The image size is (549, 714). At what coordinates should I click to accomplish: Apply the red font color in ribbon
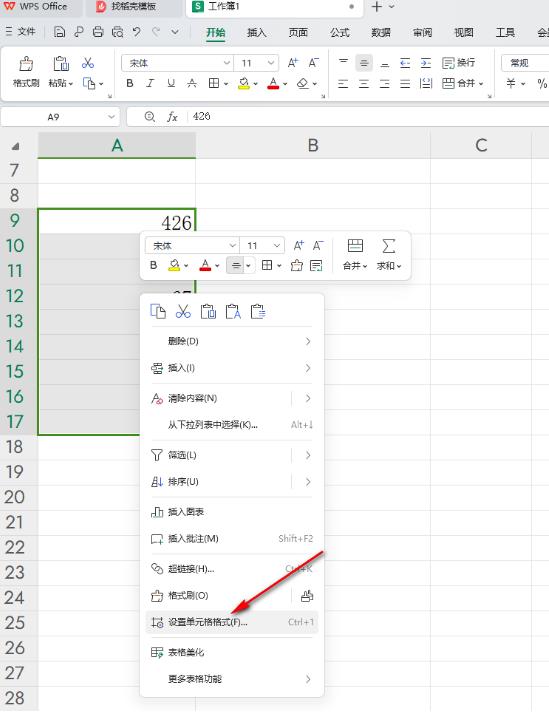(x=273, y=83)
